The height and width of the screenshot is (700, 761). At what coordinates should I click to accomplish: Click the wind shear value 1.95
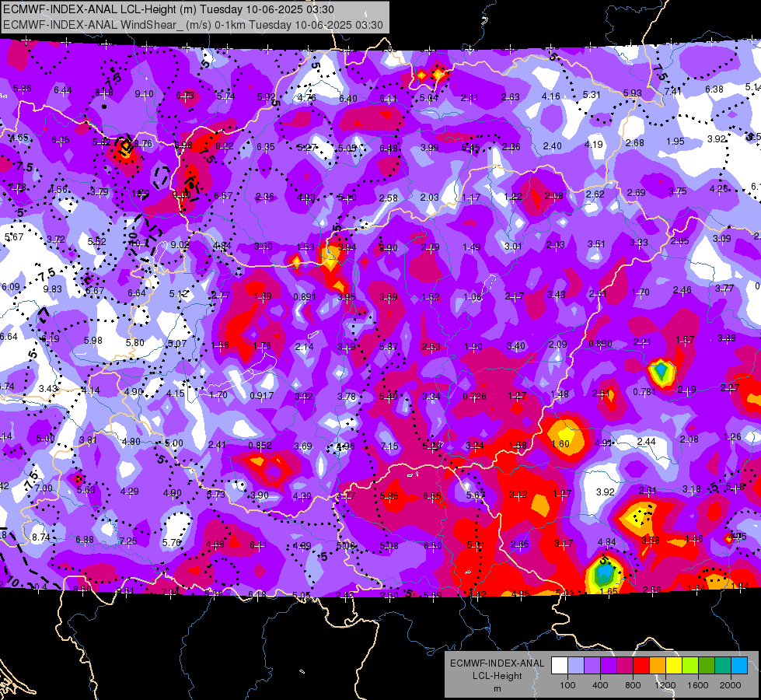[x=675, y=142]
